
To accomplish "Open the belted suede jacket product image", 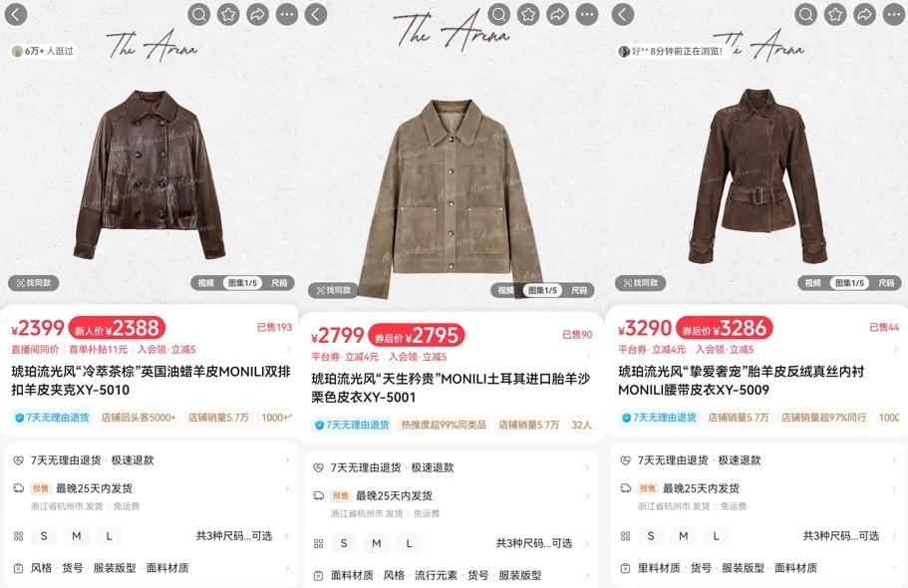I will (757, 176).
